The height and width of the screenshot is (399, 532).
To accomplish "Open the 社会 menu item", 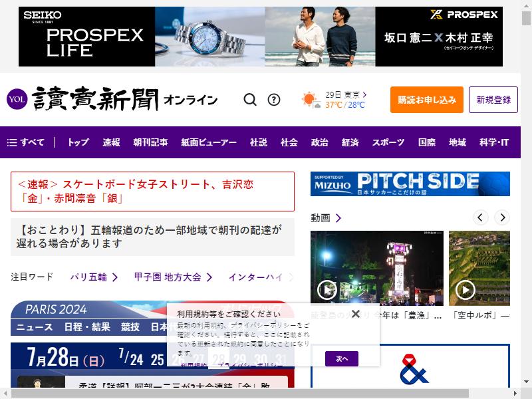I will pyautogui.click(x=289, y=142).
